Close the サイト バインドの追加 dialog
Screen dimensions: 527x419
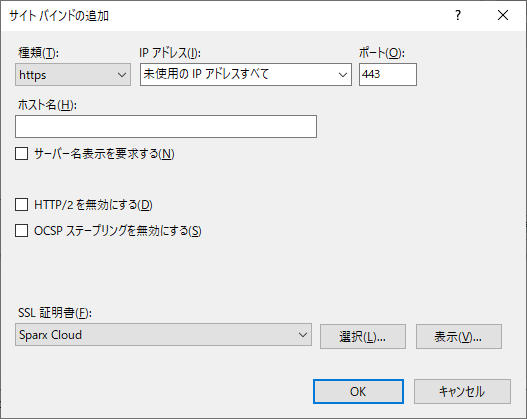(503, 15)
